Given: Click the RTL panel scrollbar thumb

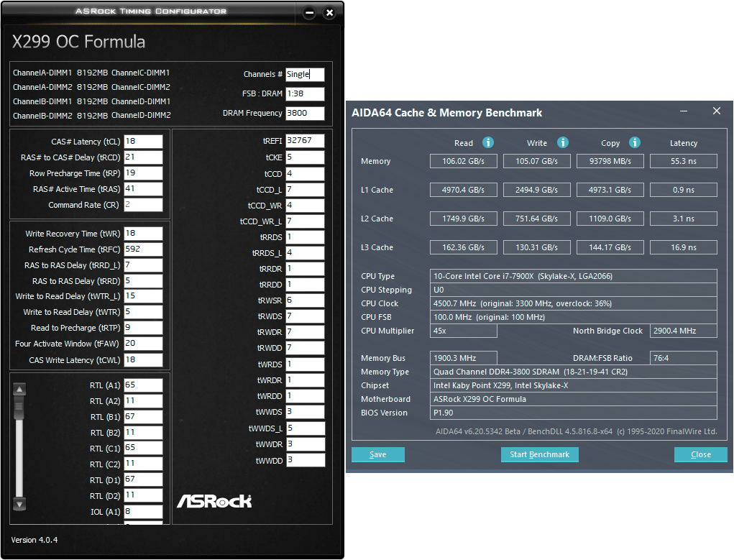Looking at the screenshot, I should click(19, 408).
